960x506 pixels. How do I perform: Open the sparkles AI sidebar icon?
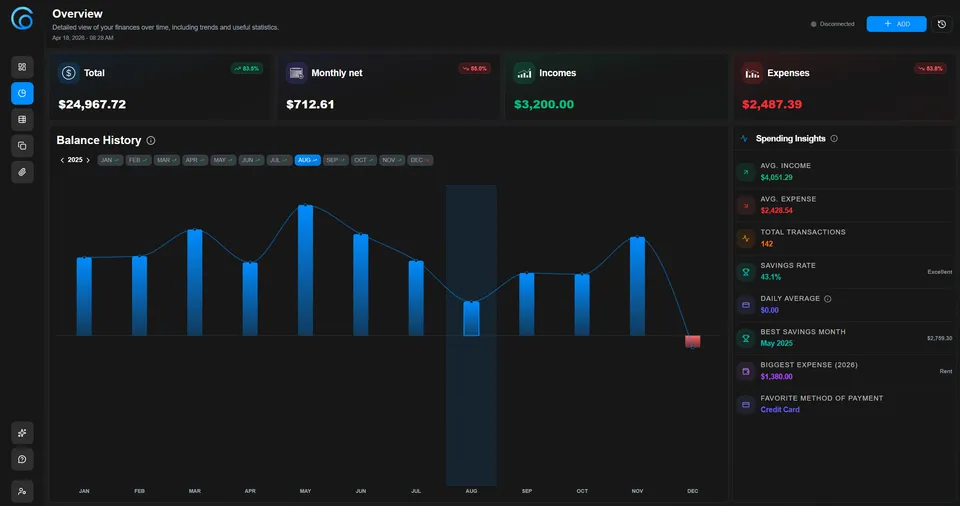(x=22, y=432)
